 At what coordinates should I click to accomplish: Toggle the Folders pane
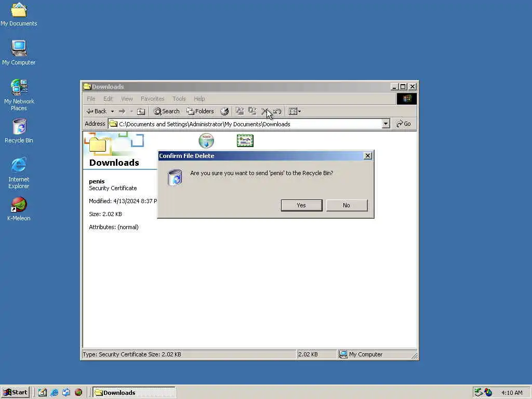200,111
